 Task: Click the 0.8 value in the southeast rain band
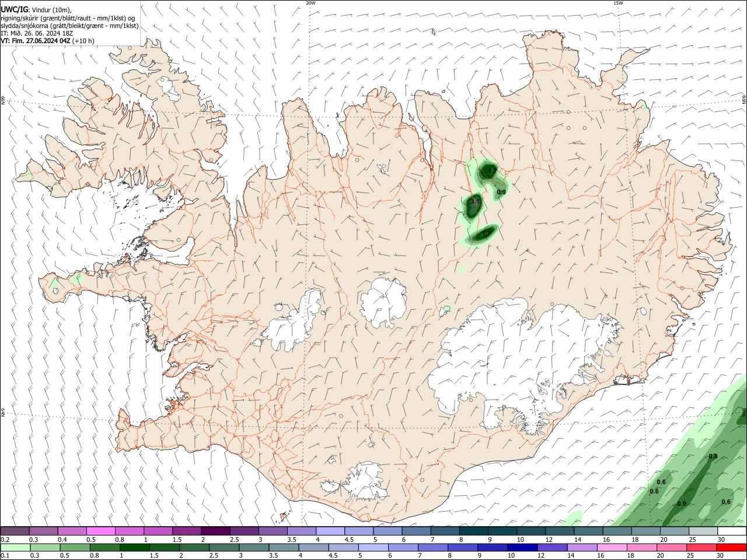[x=713, y=456]
